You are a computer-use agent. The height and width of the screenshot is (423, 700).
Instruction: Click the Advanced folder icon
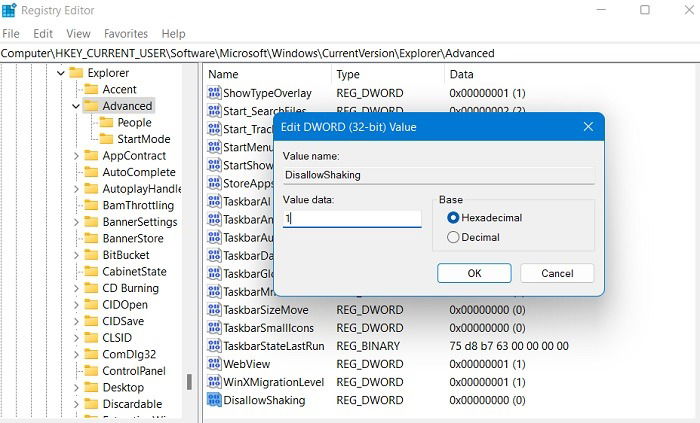(x=91, y=106)
